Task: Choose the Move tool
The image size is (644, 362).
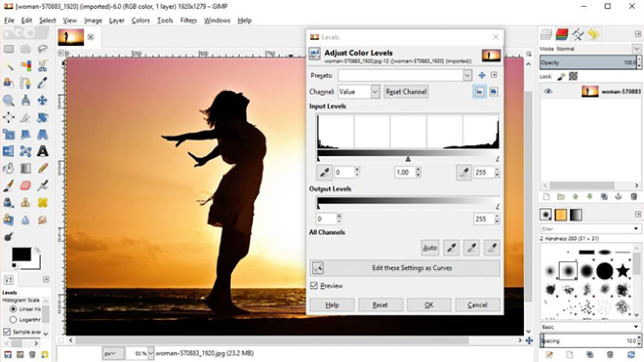Action: coord(43,100)
